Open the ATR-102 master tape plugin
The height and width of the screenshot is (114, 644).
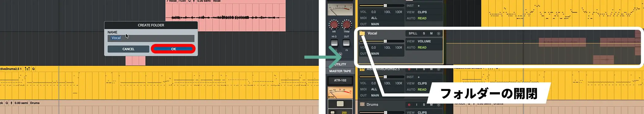[x=340, y=81]
